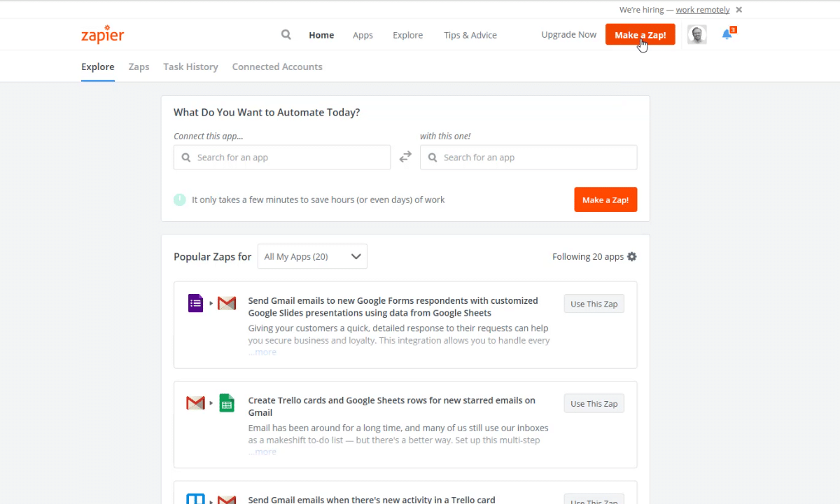Viewport: 840px width, 504px height.
Task: Open Create Trello cards zap title
Action: click(391, 406)
